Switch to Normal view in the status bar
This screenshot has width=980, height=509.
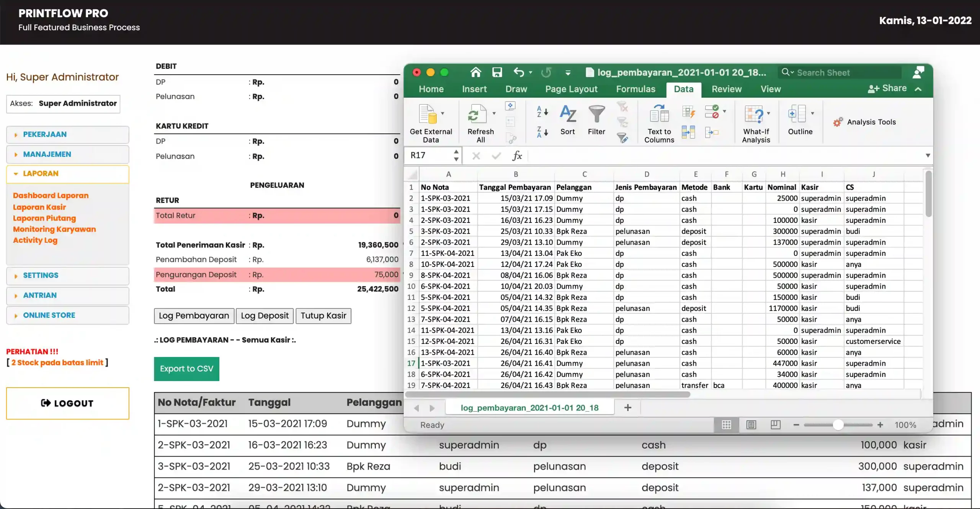(726, 424)
